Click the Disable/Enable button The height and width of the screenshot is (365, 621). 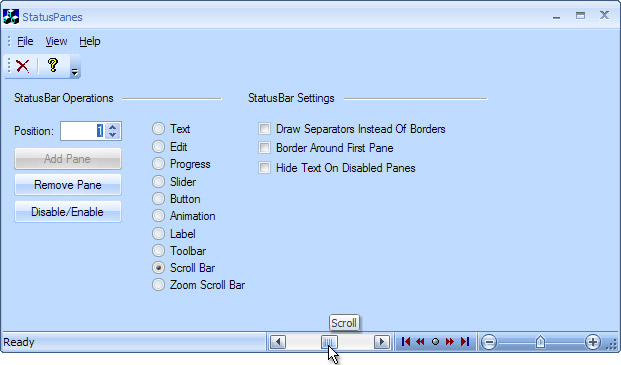pyautogui.click(x=68, y=212)
